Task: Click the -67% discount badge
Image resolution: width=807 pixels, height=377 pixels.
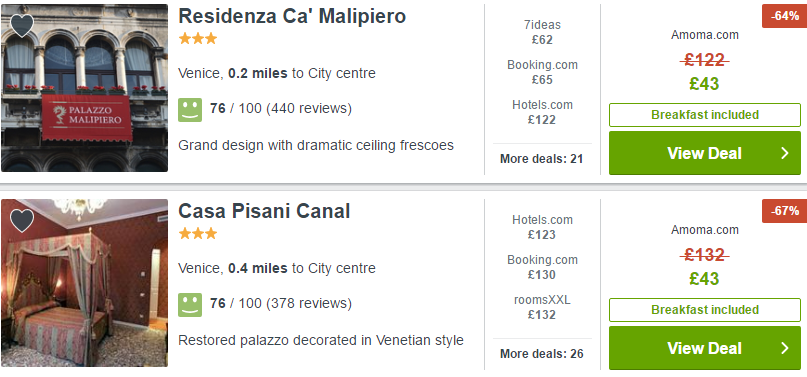Action: (784, 211)
